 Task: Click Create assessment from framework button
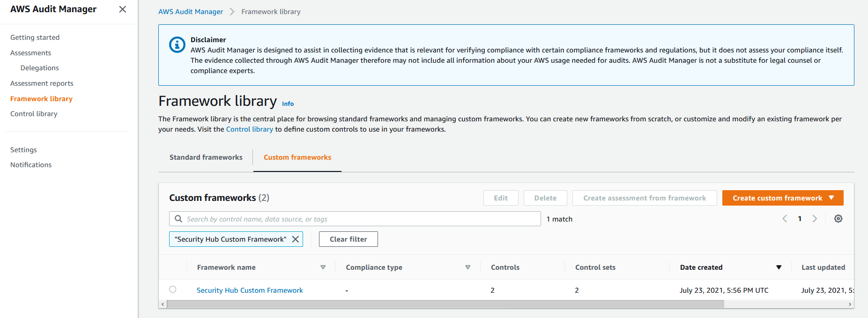[645, 198]
